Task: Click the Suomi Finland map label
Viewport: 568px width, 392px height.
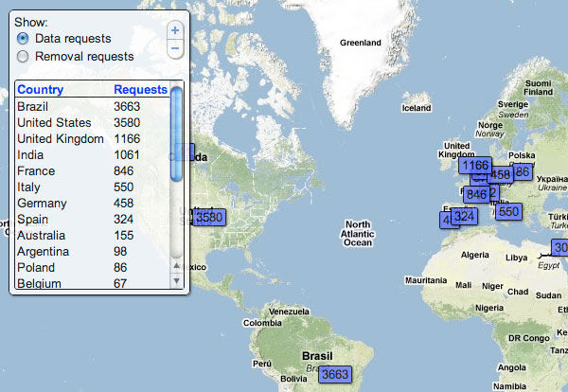Action: point(539,88)
